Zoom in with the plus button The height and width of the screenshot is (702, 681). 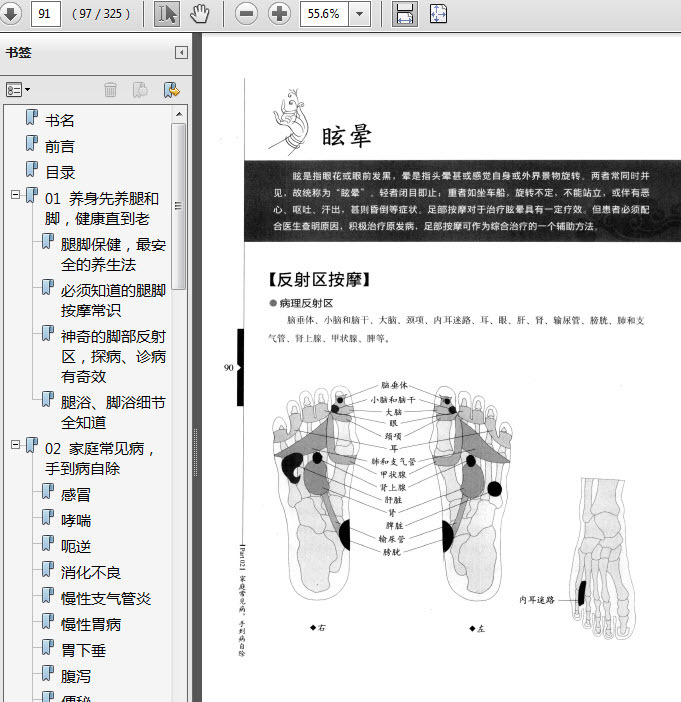[279, 14]
